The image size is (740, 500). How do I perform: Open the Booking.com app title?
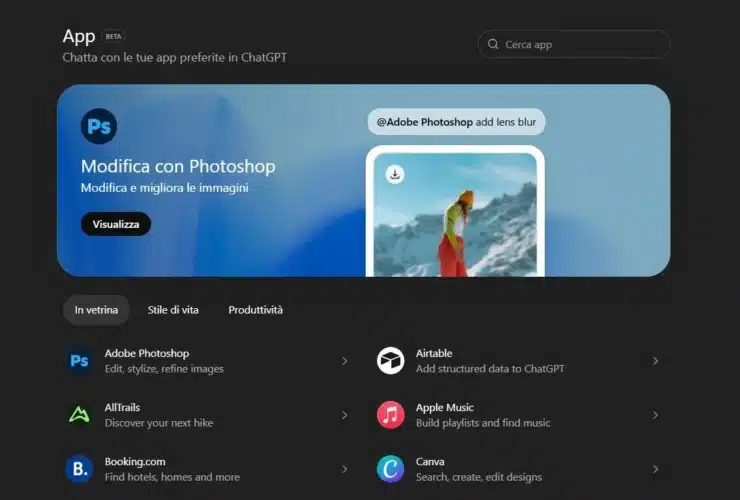pyautogui.click(x=135, y=461)
